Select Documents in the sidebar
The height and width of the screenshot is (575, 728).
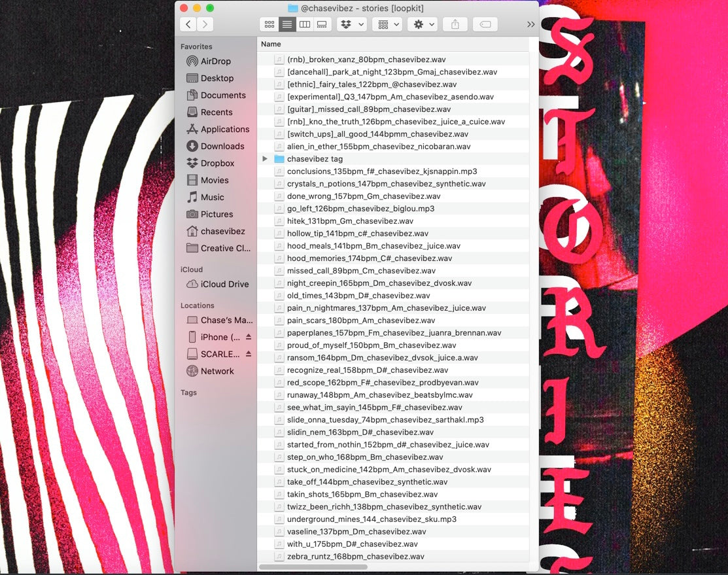click(216, 96)
